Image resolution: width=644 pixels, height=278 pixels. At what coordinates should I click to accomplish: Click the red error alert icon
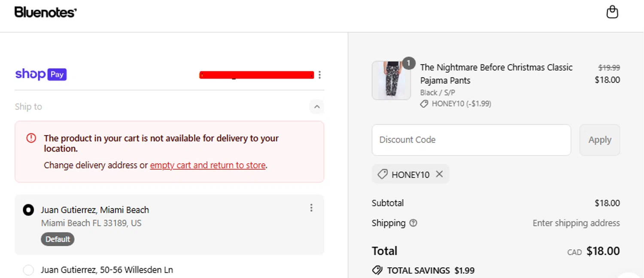pos(31,138)
